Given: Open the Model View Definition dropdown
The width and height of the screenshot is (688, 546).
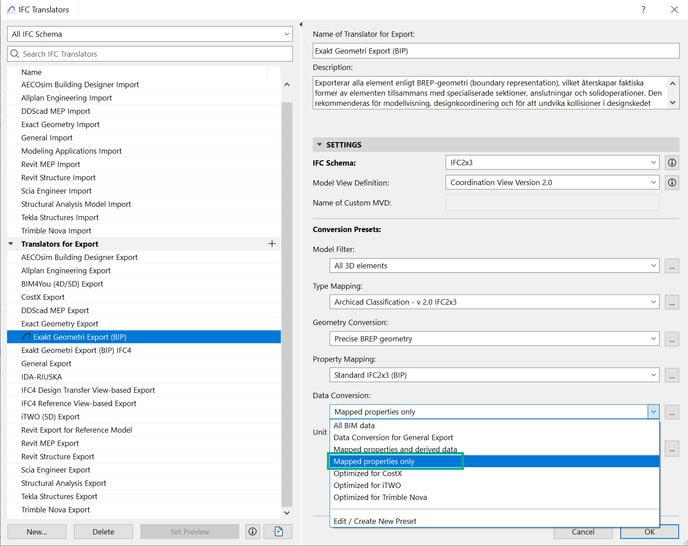Looking at the screenshot, I should (552, 183).
